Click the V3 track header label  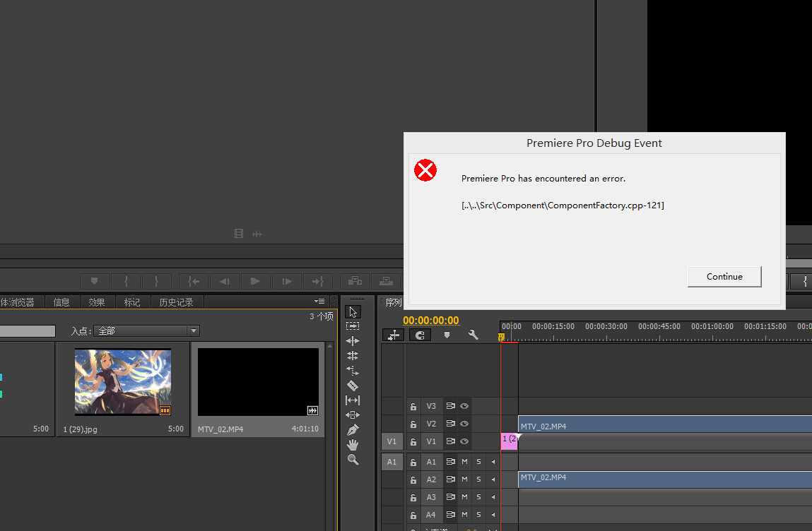(x=431, y=406)
